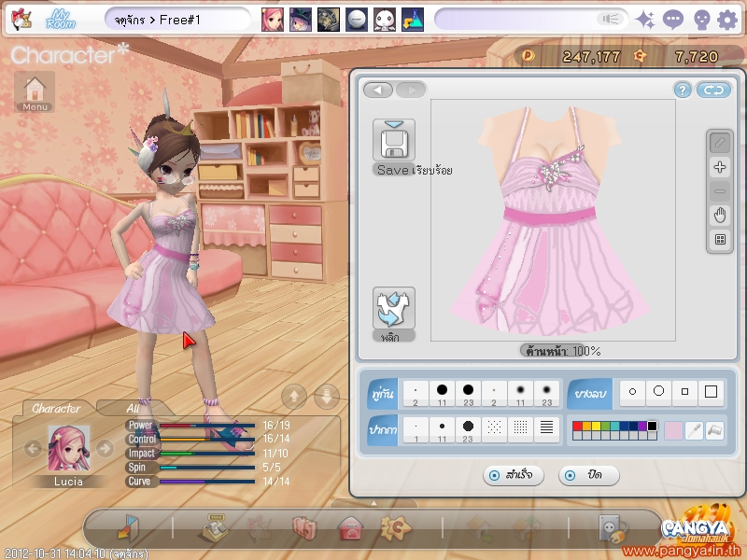
Task: Choose the small square eraser
Action: (684, 391)
